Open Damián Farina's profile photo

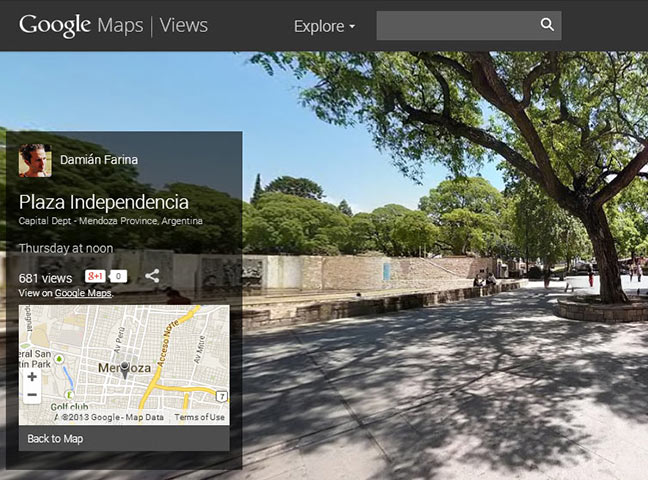coord(35,160)
